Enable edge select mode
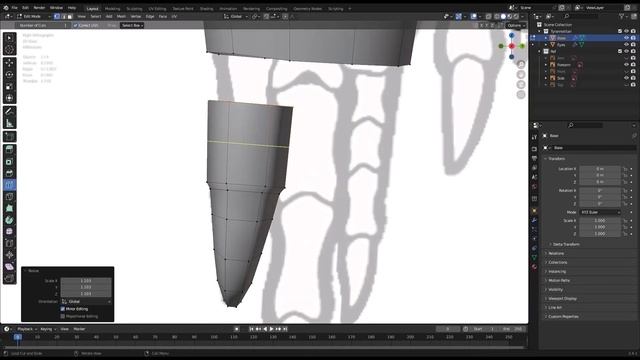 [64, 16]
